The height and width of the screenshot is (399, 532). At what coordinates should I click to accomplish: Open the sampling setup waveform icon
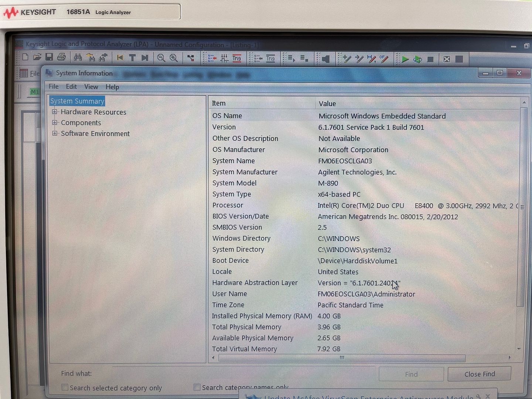click(x=224, y=58)
